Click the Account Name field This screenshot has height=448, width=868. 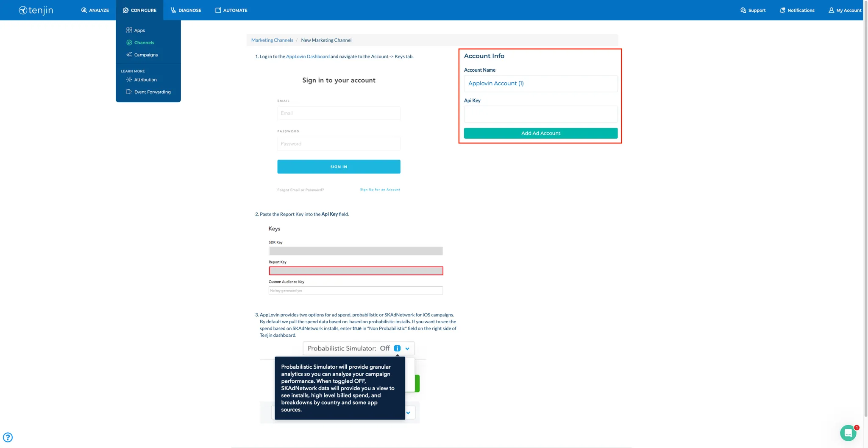541,84
